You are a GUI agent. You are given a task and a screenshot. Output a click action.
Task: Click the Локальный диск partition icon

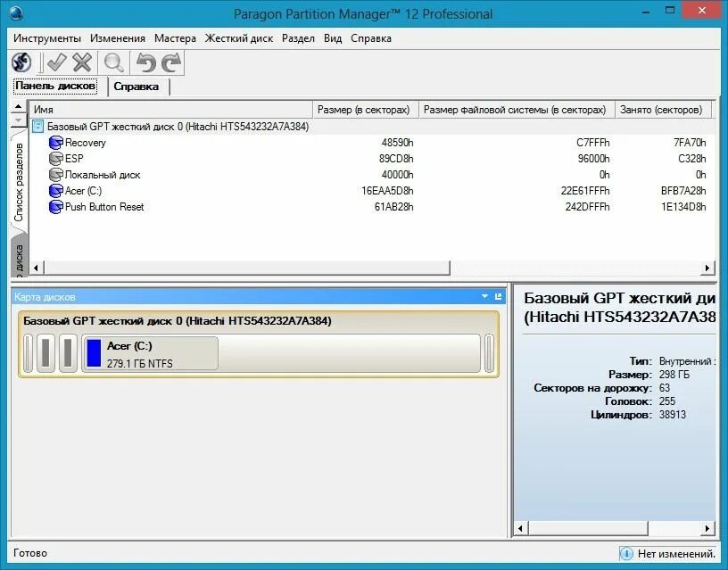[x=55, y=175]
